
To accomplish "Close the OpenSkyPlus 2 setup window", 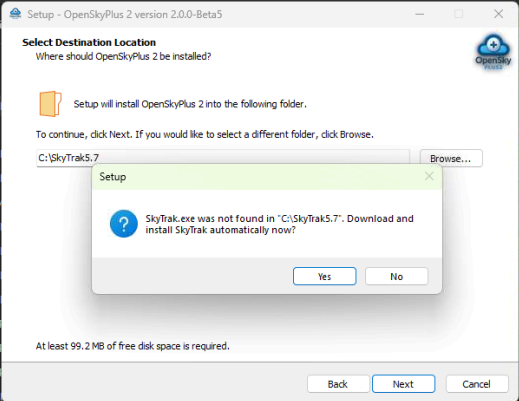I will pos(498,14).
